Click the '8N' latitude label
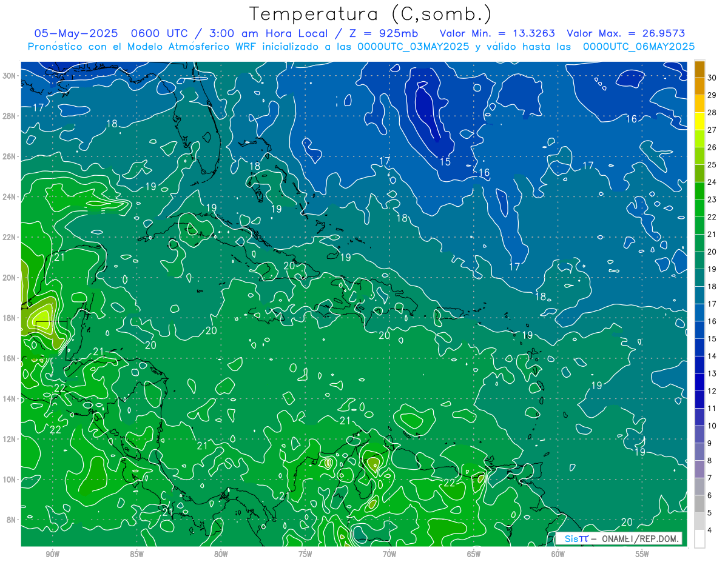Image resolution: width=728 pixels, height=562 pixels. [x=12, y=520]
